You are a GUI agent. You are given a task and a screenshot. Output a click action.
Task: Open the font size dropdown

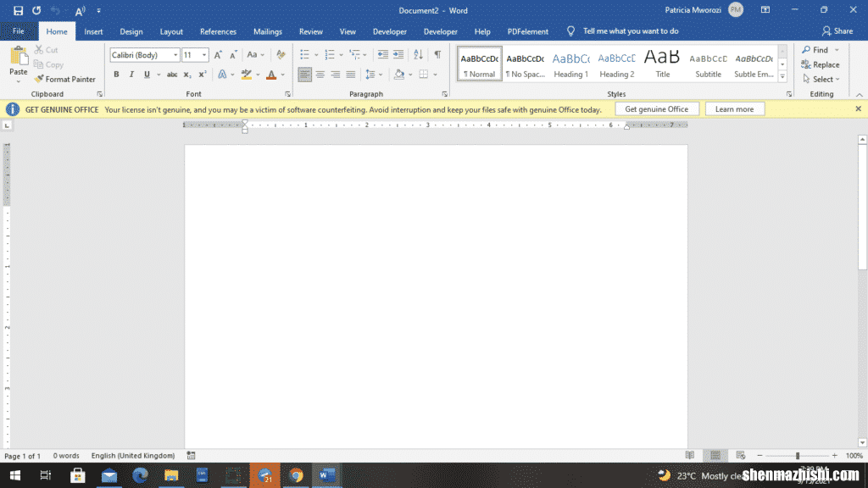(204, 55)
